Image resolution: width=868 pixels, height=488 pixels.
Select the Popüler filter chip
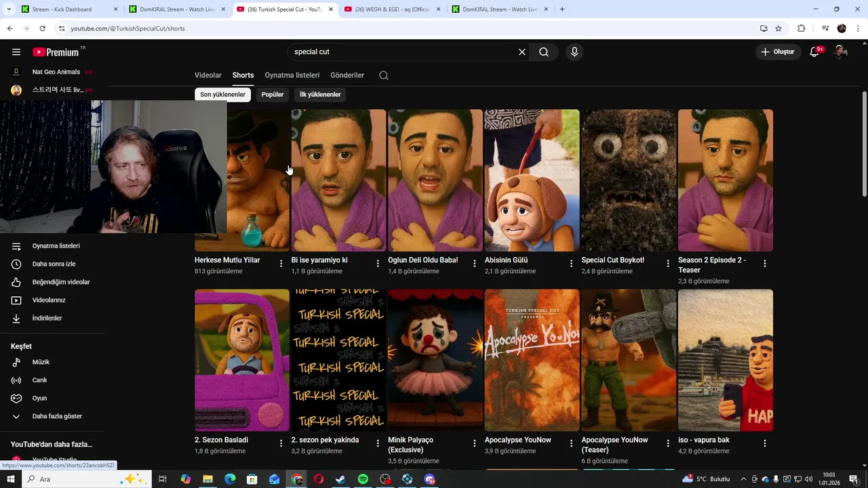273,95
